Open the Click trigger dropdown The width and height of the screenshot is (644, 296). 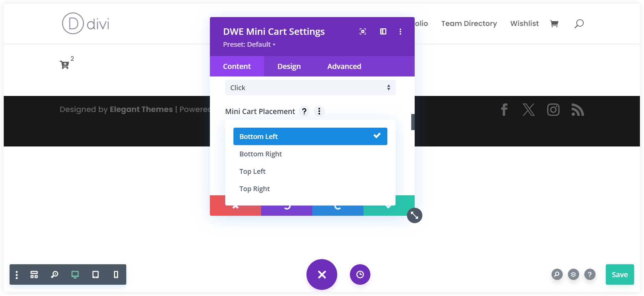pyautogui.click(x=310, y=88)
